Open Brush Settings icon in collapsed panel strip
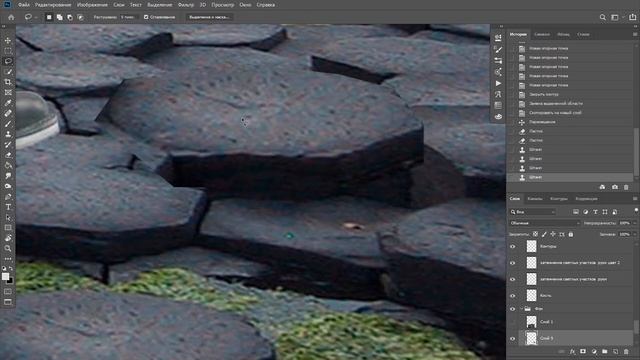Viewport: 640px width, 360px height. point(498,49)
